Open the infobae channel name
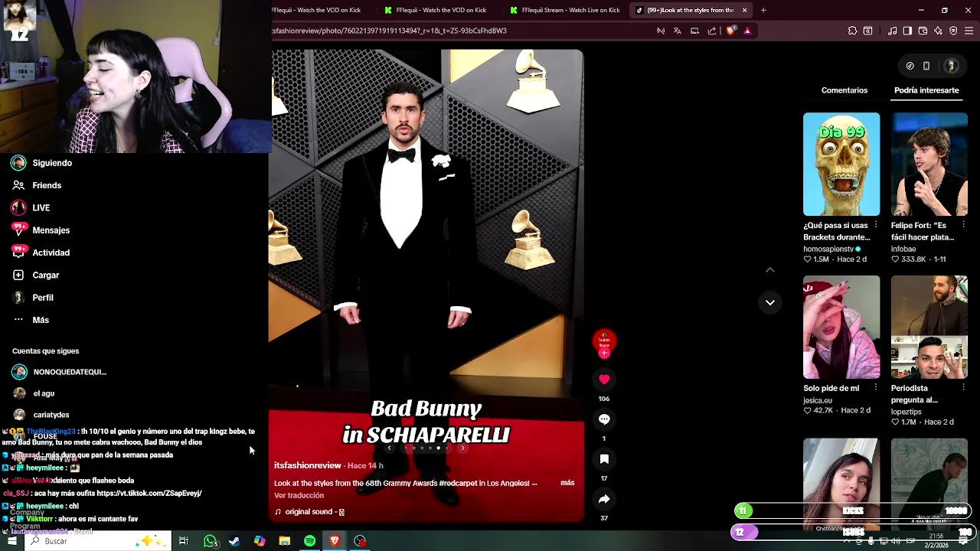The height and width of the screenshot is (551, 980). pyautogui.click(x=903, y=249)
